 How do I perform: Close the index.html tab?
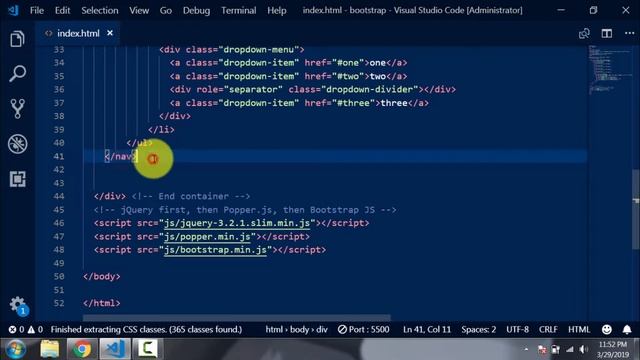coord(110,33)
